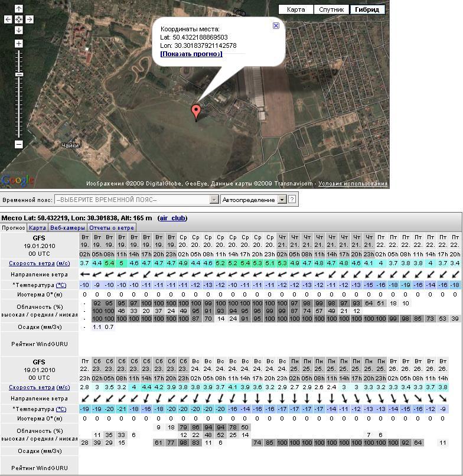The width and height of the screenshot is (463, 476).
Task: Pan the map right with the arrow
Action: pyautogui.click(x=30, y=19)
